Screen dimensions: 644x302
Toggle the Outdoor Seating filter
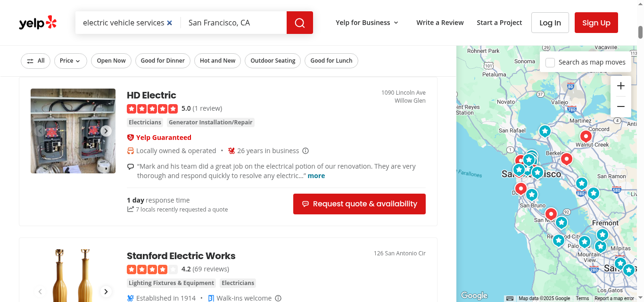click(x=272, y=61)
